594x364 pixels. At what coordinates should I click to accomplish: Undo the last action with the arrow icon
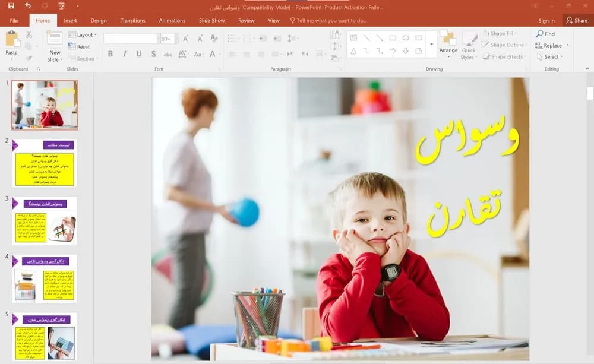point(28,6)
